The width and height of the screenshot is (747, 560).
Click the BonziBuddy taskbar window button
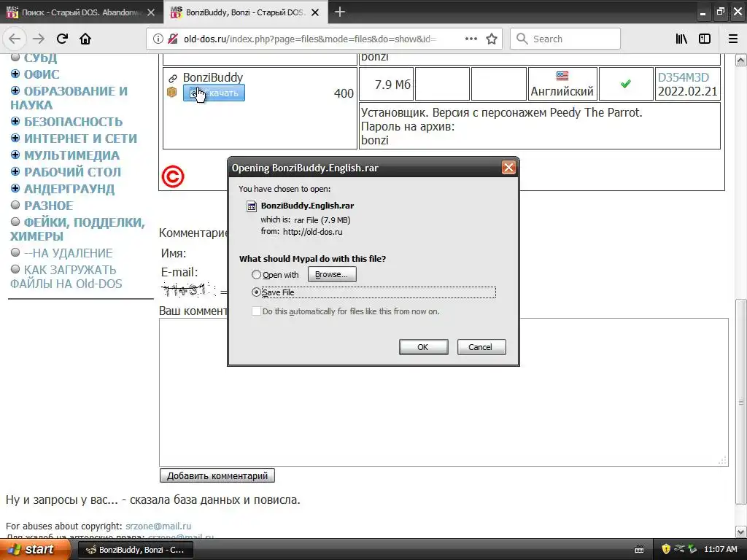136,550
